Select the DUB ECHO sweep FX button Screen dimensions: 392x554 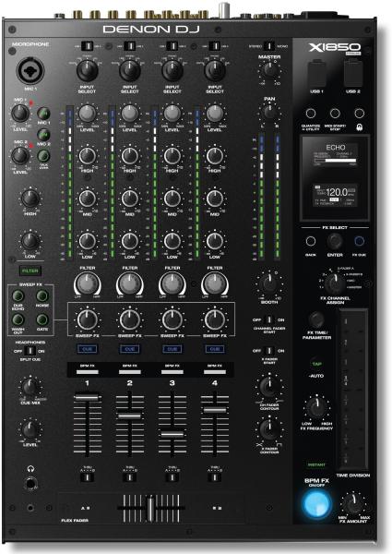(18, 295)
